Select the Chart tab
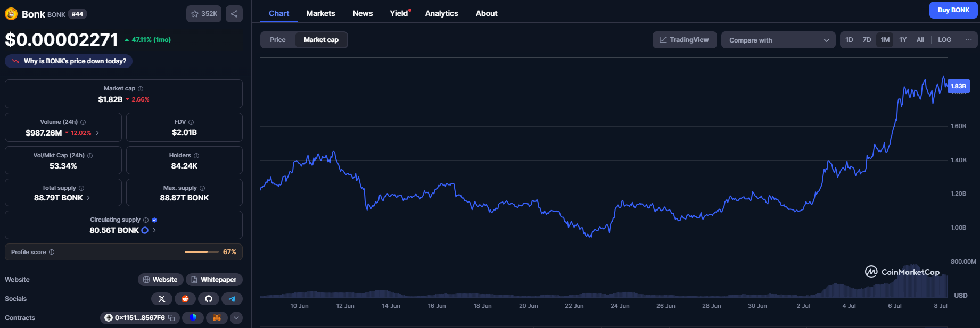Screen dimensions: 980x328 279,13
